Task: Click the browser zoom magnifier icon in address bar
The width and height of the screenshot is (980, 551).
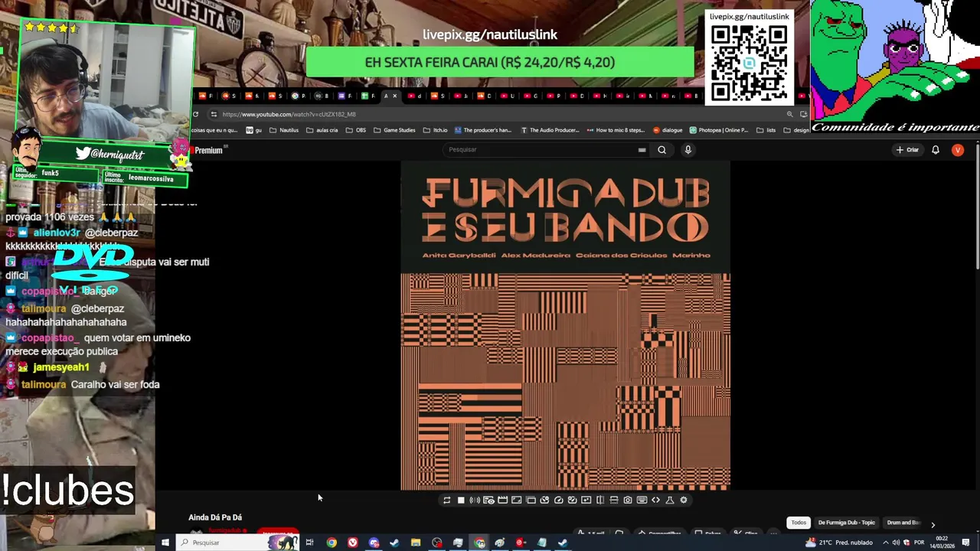Action: pyautogui.click(x=789, y=114)
